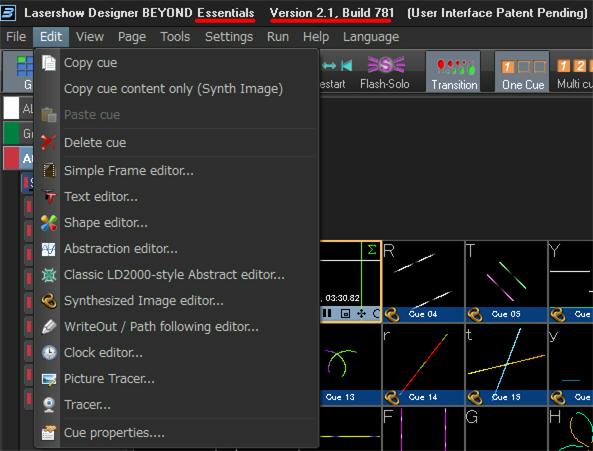Click the square icon beside pause in active cue

coord(345,313)
